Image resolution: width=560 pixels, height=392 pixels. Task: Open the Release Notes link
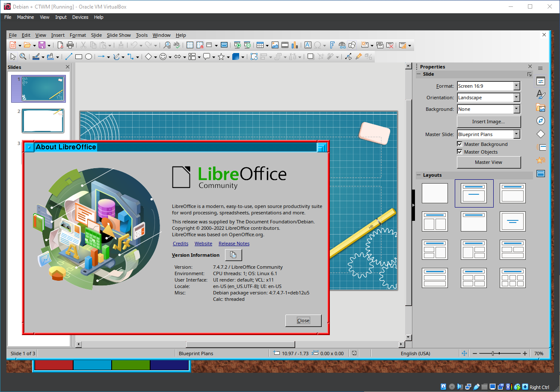[x=234, y=244]
